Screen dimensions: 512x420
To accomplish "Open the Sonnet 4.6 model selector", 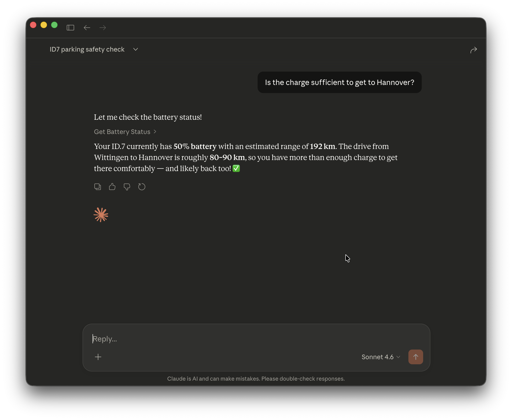I will 381,357.
